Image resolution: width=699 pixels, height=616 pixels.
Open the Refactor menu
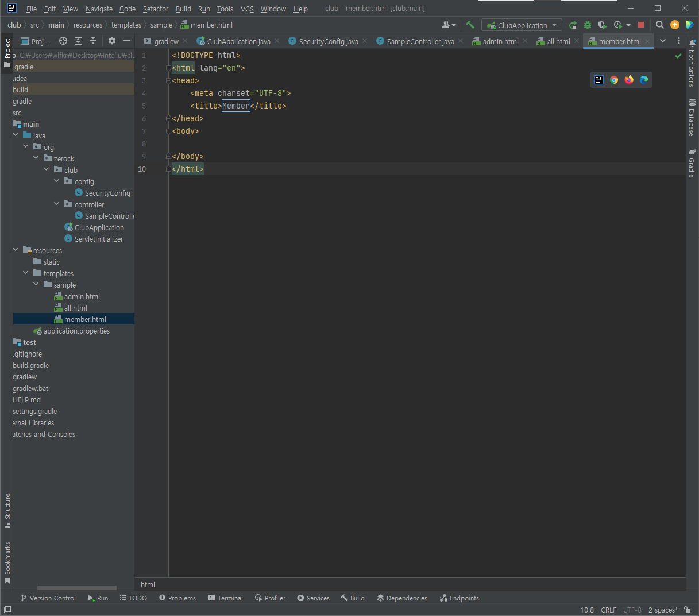click(x=156, y=9)
